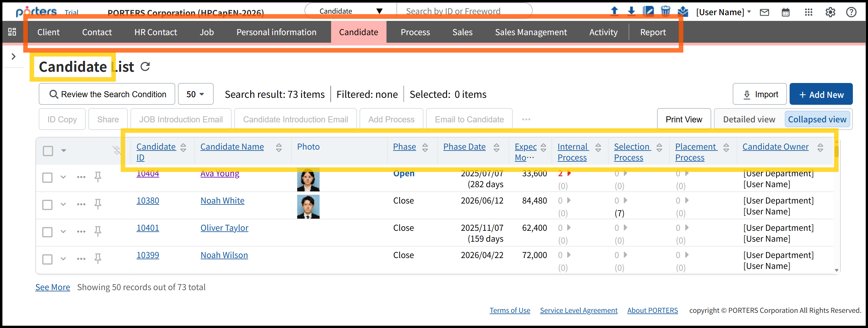Open the apps grid icon

pos(808,12)
